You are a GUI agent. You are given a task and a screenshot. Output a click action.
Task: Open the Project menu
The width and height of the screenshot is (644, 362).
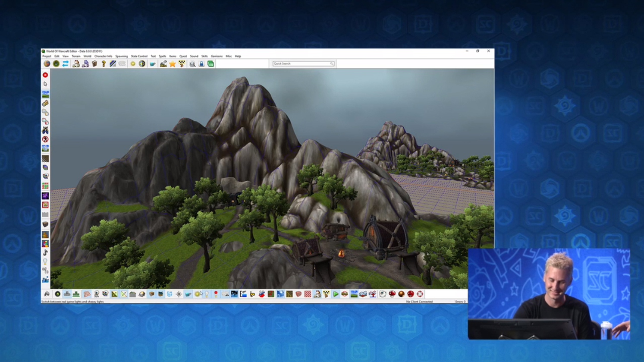tap(47, 56)
